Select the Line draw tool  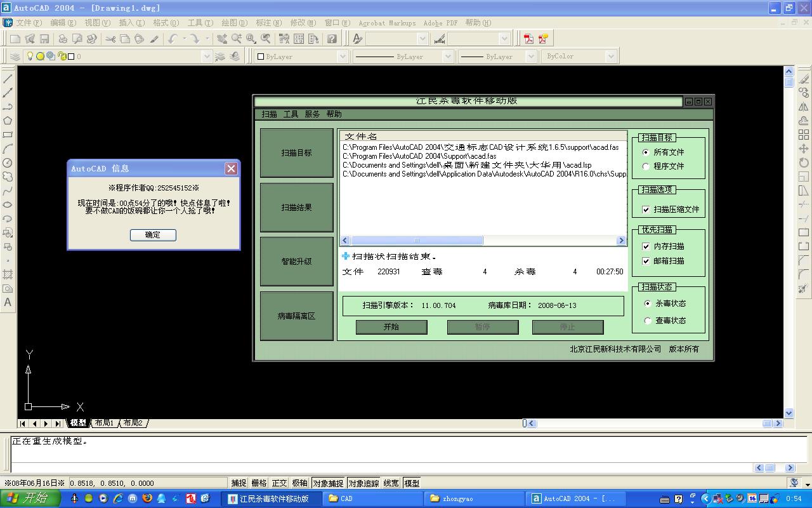[8, 79]
